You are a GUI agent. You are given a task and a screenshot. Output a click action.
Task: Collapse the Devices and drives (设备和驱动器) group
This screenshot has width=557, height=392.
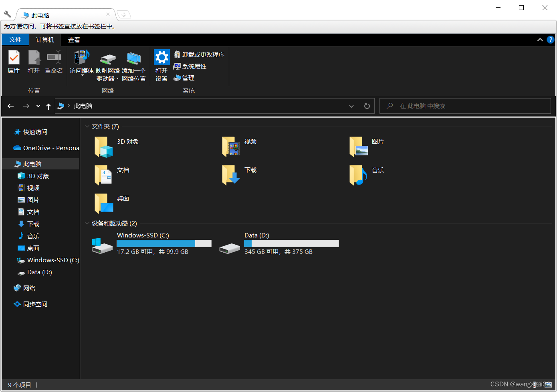[87, 223]
